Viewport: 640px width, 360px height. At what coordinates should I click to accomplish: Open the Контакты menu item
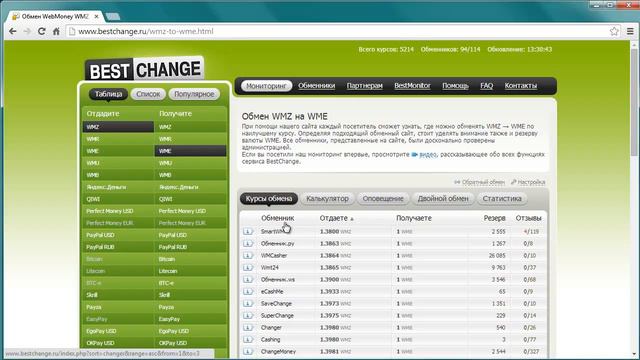(521, 86)
